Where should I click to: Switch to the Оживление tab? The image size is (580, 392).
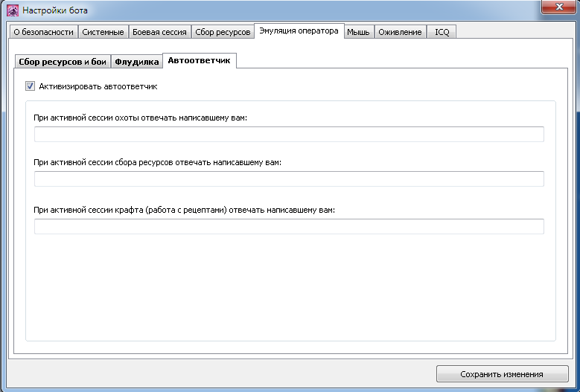401,32
